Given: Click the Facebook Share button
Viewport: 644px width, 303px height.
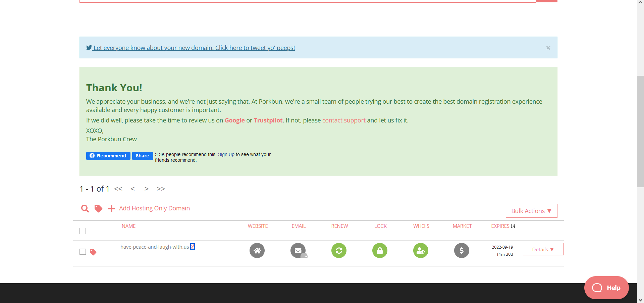Looking at the screenshot, I should pyautogui.click(x=143, y=156).
